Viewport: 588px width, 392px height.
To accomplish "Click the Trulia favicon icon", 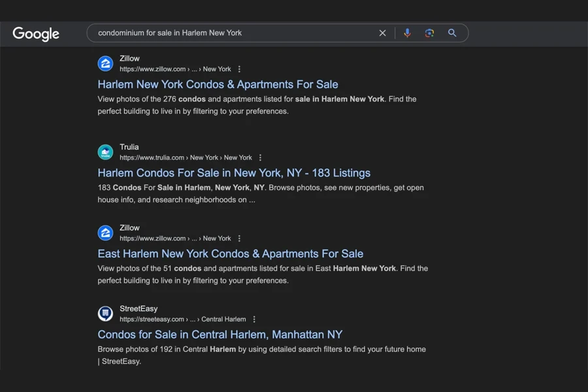I will coord(105,152).
